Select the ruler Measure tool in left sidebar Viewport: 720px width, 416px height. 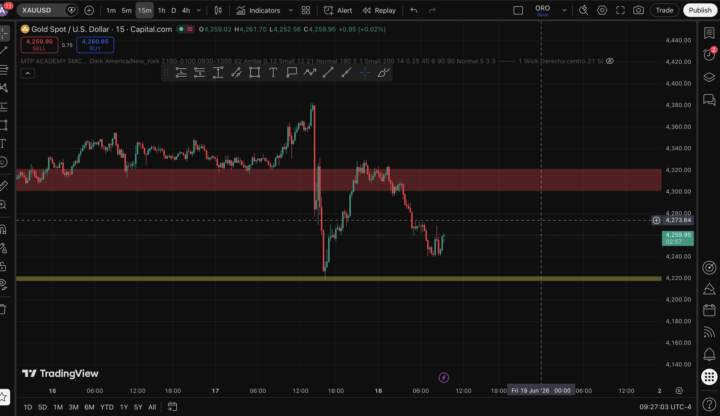pos(3,186)
